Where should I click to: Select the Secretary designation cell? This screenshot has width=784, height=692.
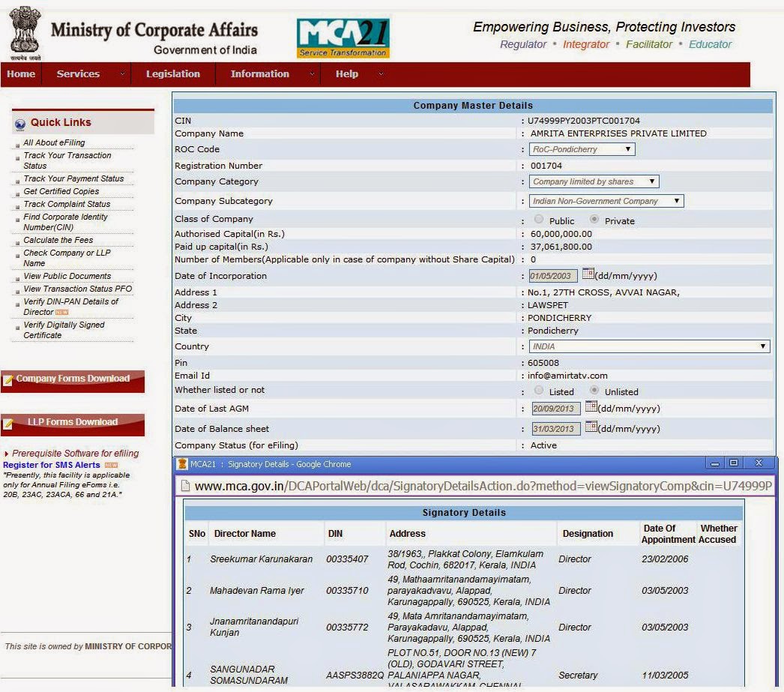(578, 675)
